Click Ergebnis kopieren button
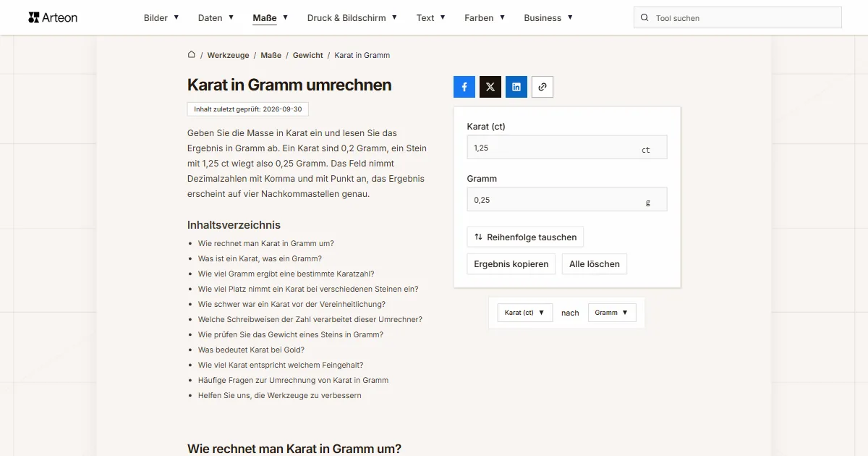Viewport: 868px width, 456px height. point(511,264)
